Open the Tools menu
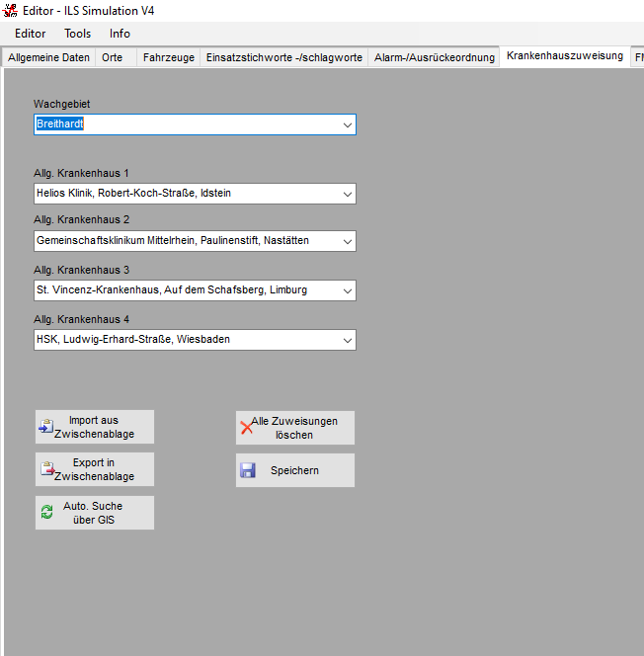644x656 pixels. (78, 34)
